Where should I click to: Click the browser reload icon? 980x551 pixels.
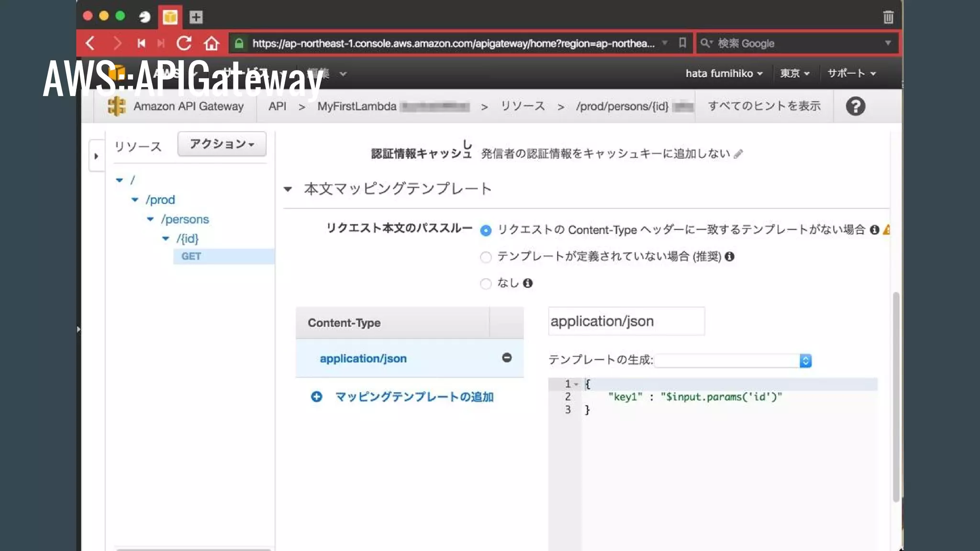click(x=184, y=43)
